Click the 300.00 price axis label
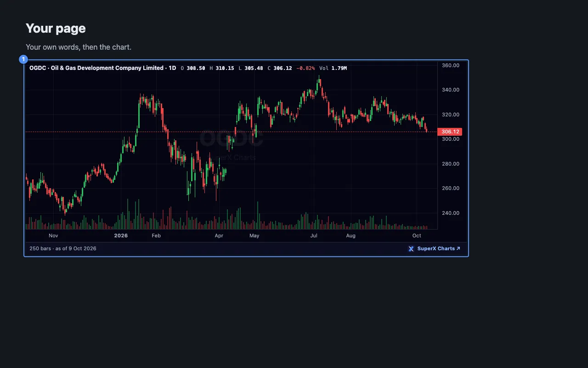 coord(450,139)
